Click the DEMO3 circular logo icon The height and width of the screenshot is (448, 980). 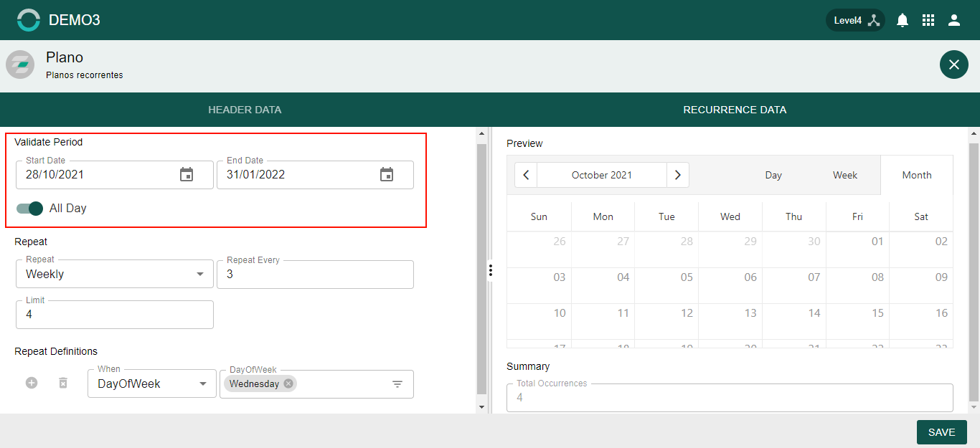click(x=29, y=20)
